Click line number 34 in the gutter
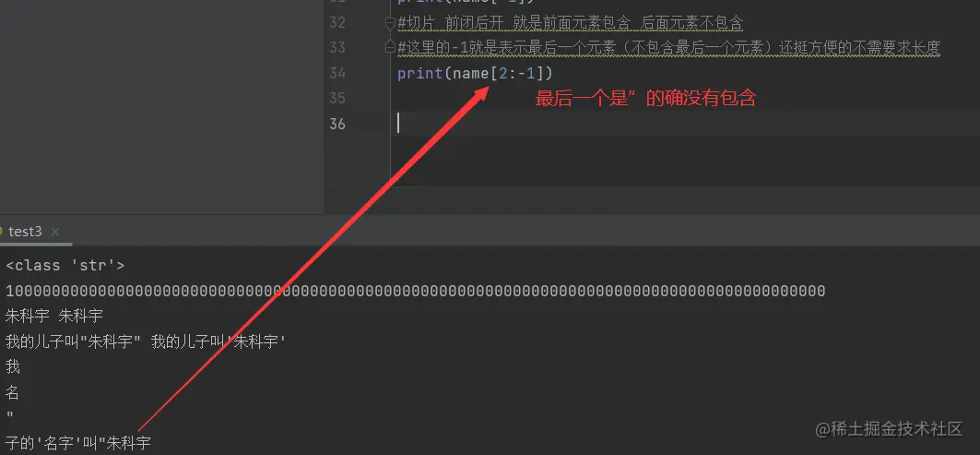Viewport: 980px width, 455px height. click(337, 73)
